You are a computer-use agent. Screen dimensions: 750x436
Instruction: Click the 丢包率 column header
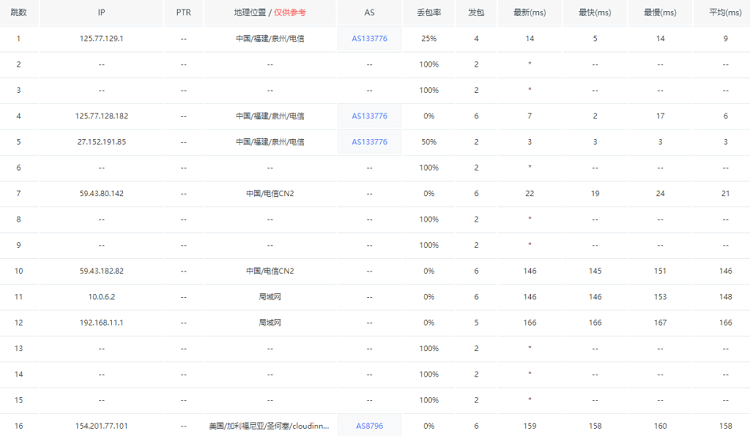(429, 12)
